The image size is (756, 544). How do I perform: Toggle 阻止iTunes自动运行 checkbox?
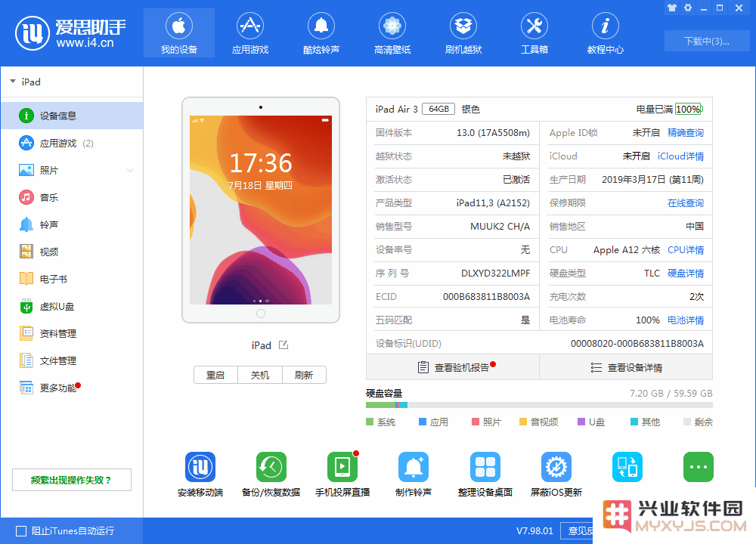21,531
